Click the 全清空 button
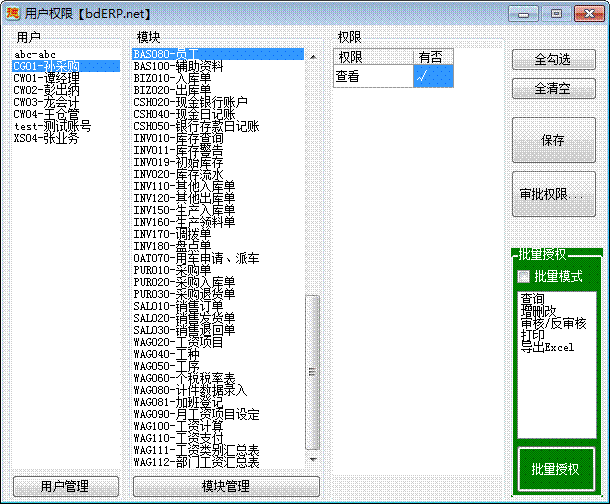 [552, 87]
